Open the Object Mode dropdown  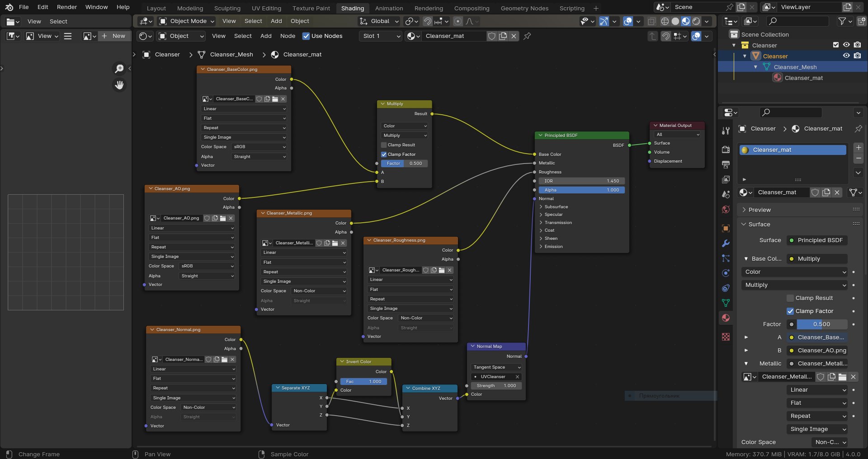pyautogui.click(x=187, y=21)
